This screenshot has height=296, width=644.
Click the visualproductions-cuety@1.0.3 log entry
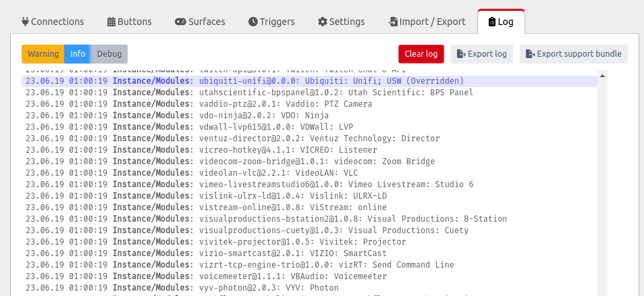click(309, 230)
